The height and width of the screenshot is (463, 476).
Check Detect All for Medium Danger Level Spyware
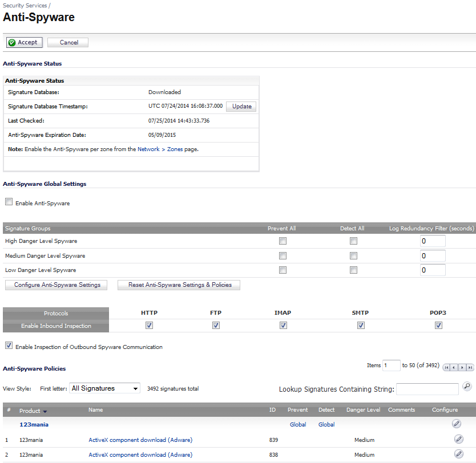click(x=353, y=255)
